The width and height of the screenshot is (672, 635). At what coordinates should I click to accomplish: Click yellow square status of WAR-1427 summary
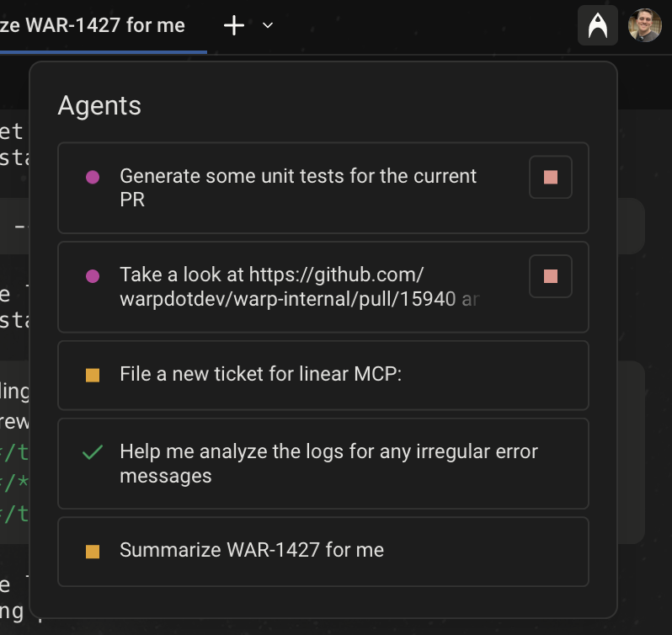tap(93, 552)
